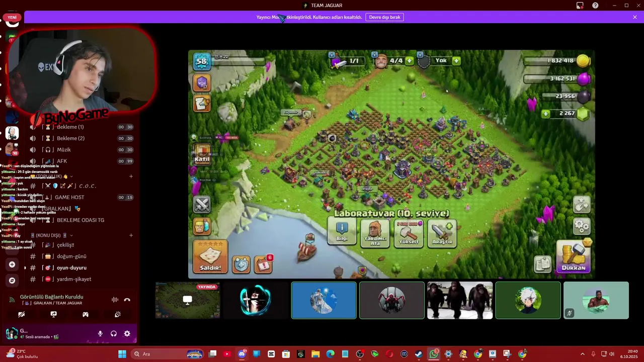This screenshot has height=362, width=644.
Task: Tap the laboratory Bilgi info button
Action: [x=342, y=232]
